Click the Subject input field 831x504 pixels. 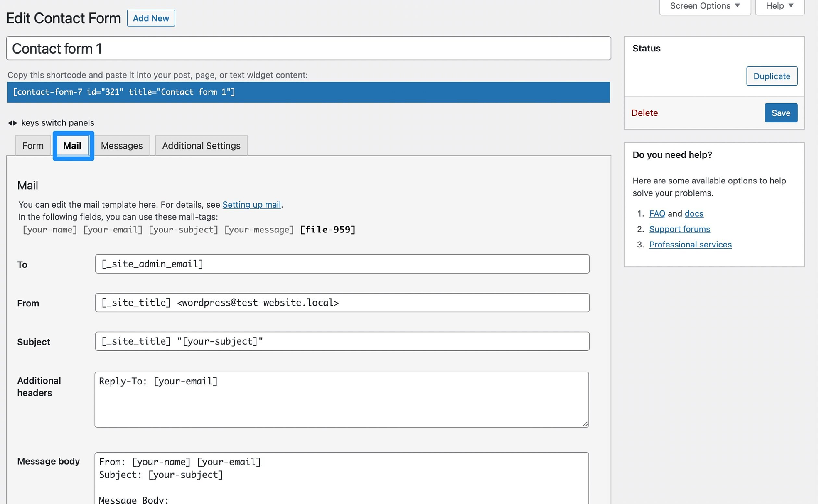coord(342,341)
